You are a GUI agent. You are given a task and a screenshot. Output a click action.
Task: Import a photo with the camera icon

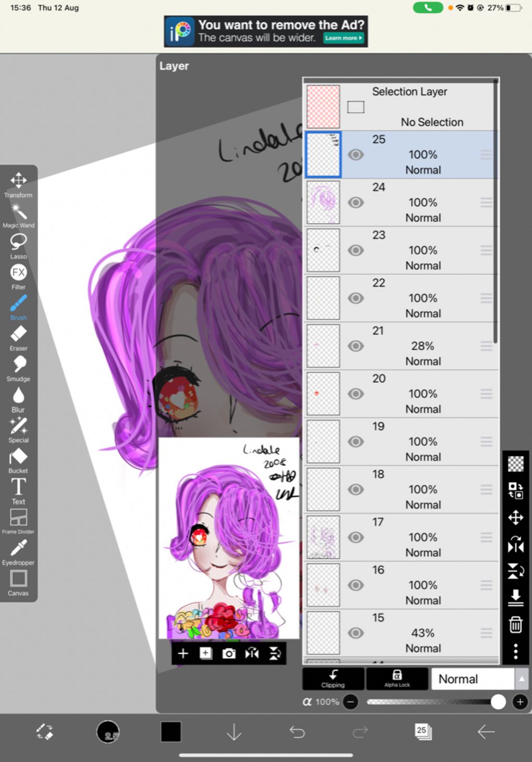[x=229, y=653]
